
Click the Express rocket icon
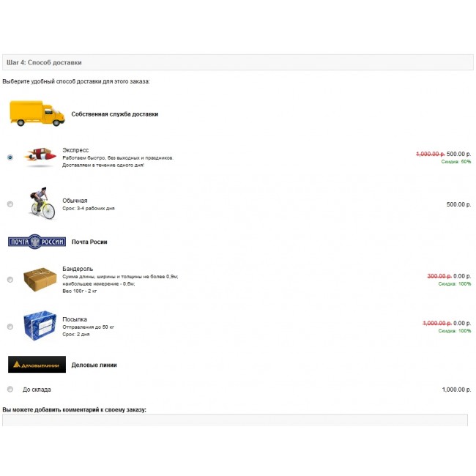point(40,157)
